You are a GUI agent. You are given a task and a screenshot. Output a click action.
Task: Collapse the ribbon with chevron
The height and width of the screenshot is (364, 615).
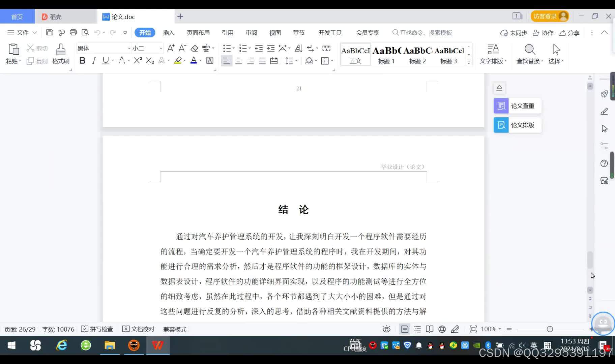pos(604,32)
